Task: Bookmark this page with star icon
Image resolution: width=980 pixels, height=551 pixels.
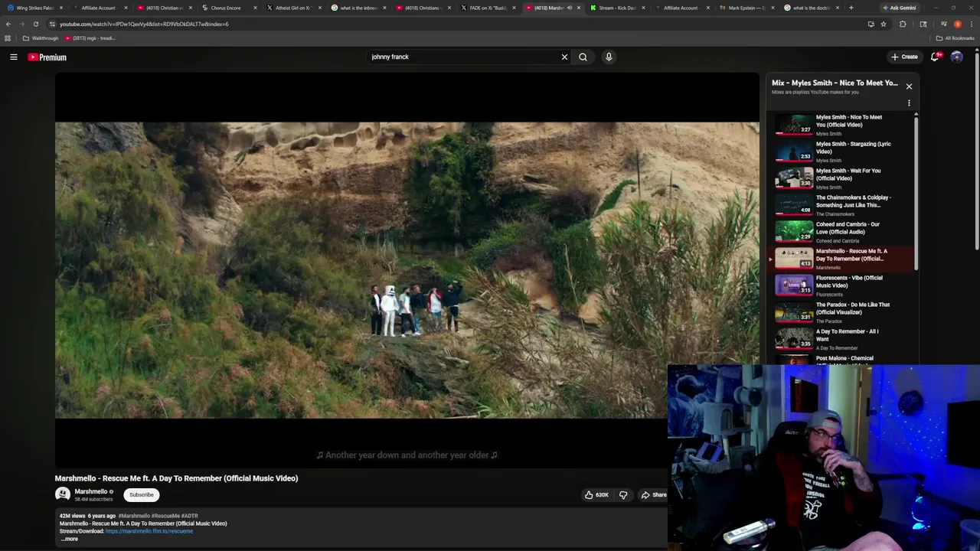Action: point(884,24)
